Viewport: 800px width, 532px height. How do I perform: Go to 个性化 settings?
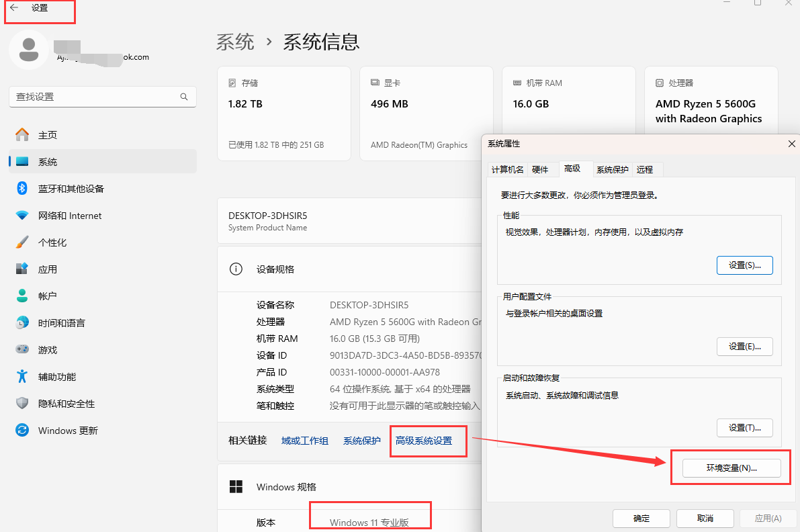103,242
